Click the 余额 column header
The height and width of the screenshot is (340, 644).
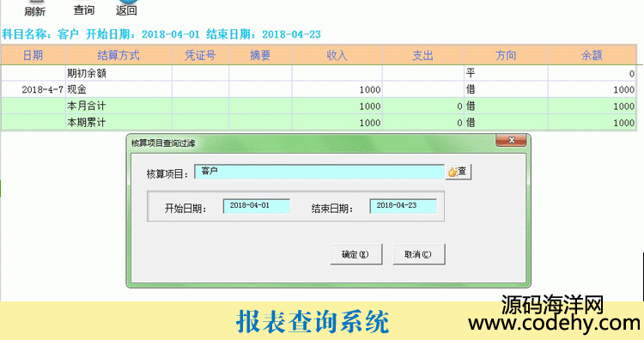[x=592, y=55]
